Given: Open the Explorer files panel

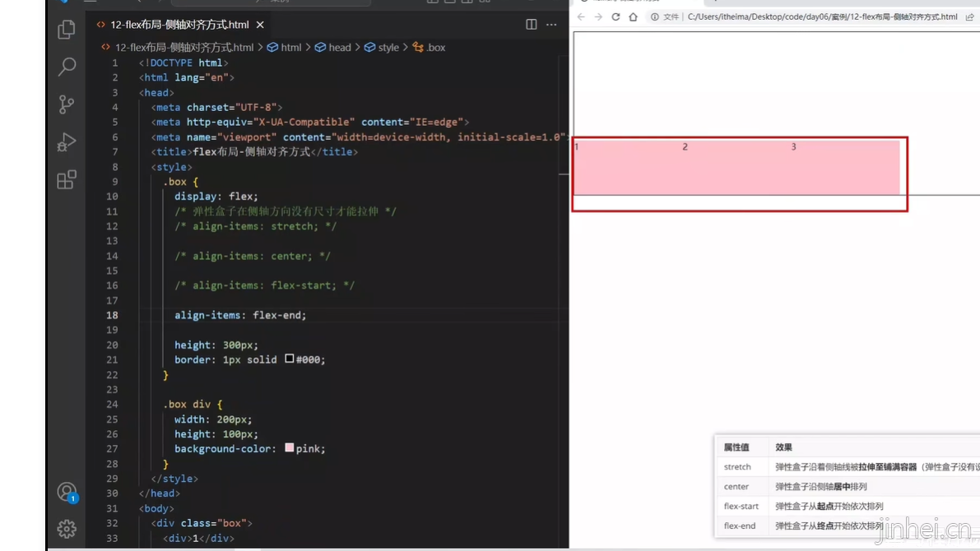Looking at the screenshot, I should tap(67, 30).
